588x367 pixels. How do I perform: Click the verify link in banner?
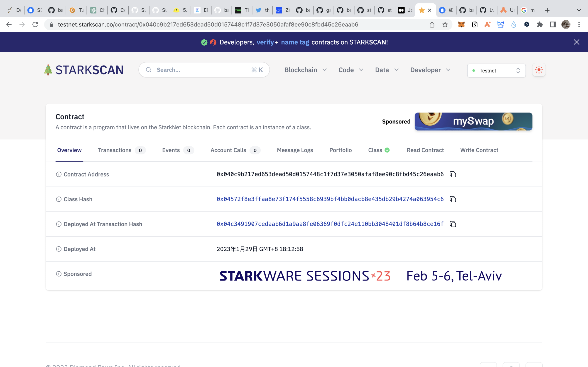265,42
